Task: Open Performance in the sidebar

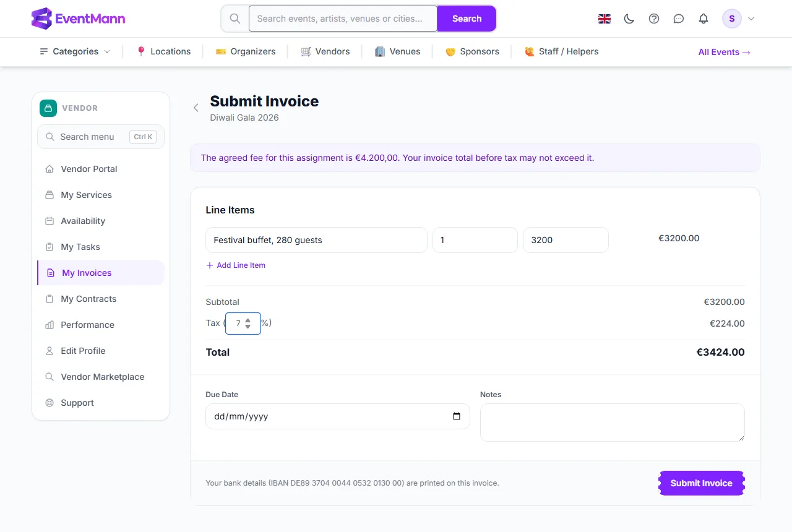Action: click(101, 325)
